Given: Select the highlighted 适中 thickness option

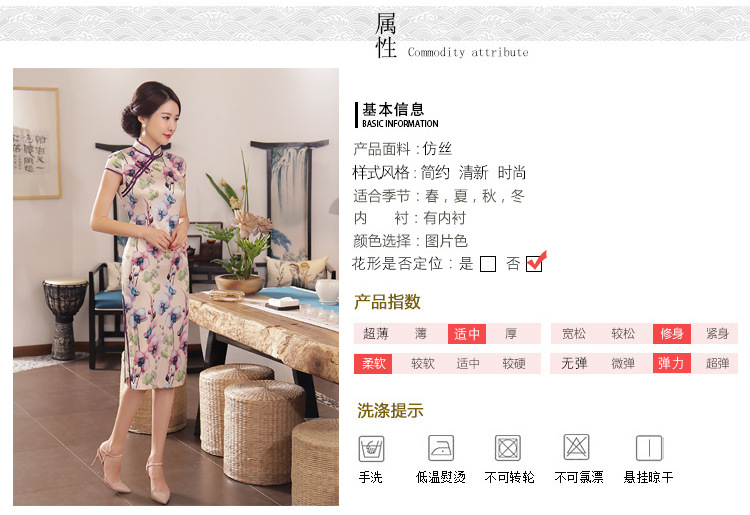Looking at the screenshot, I should [x=466, y=334].
